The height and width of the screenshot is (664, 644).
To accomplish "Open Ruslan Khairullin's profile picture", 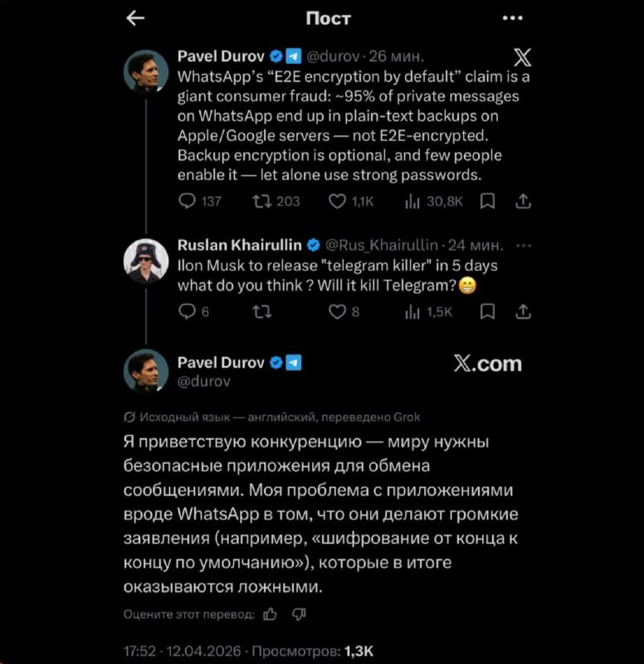I will 146,260.
